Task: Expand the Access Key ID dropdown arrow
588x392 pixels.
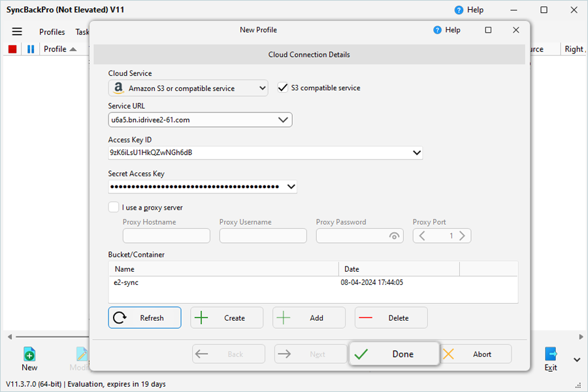Action: (x=417, y=153)
